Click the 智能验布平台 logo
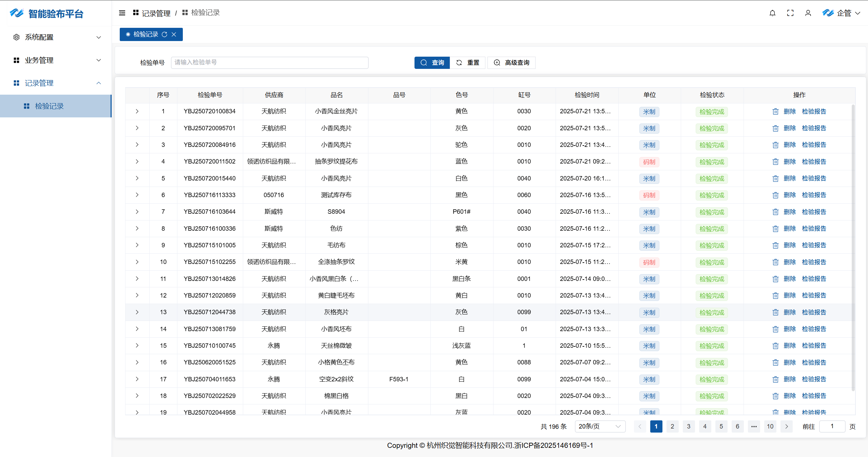Screen dimensions: 868x457 click(46, 14)
